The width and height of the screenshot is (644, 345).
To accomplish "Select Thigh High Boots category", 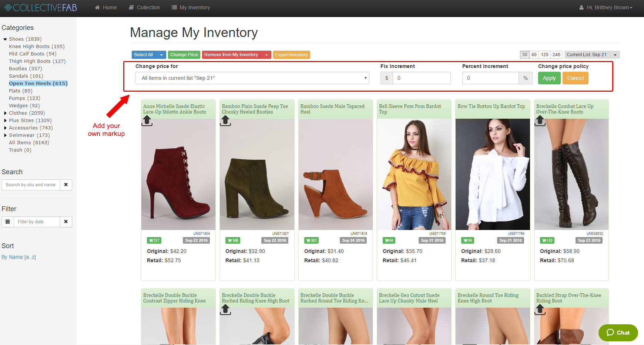I will coord(37,61).
